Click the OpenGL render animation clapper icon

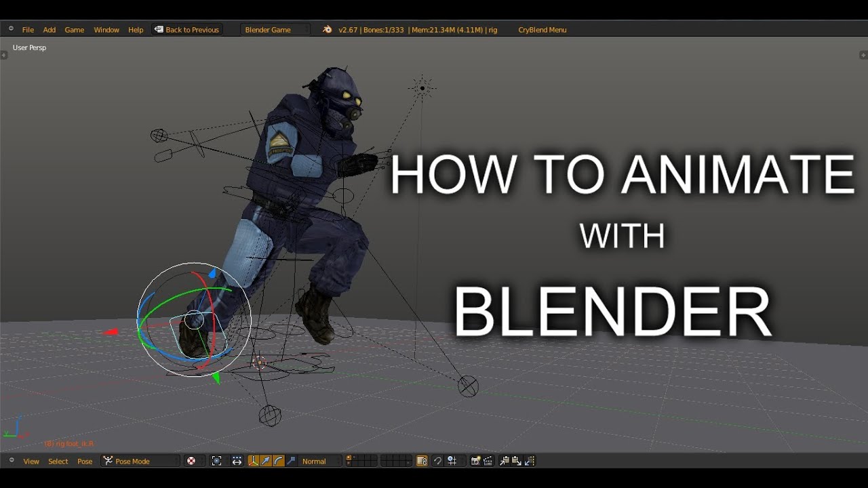488,461
